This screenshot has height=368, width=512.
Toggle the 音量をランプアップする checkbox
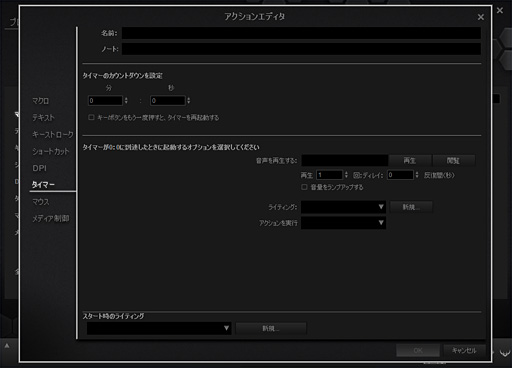pos(304,187)
